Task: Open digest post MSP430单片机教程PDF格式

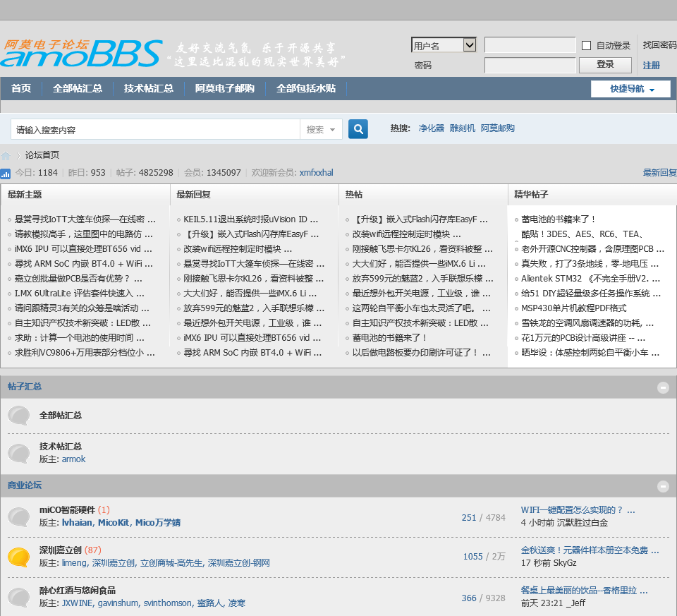Action: click(574, 308)
